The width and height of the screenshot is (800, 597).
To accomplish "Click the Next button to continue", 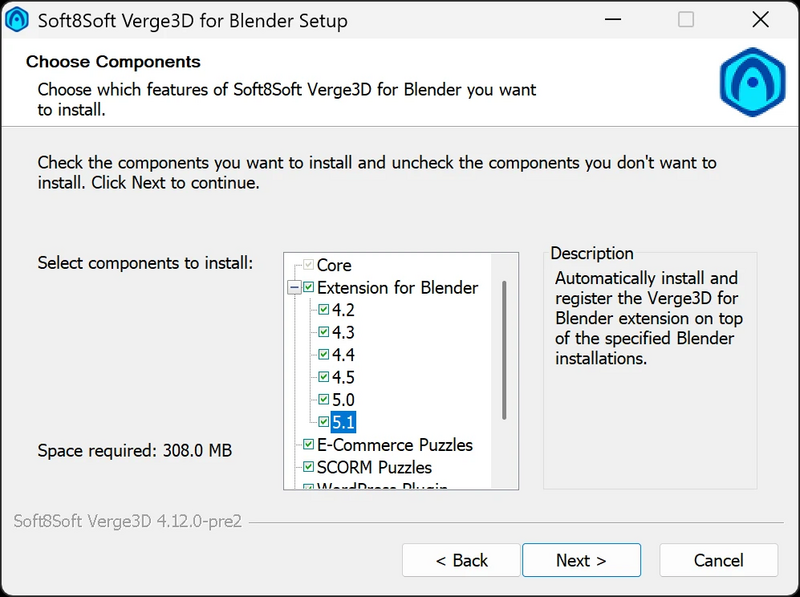I will click(581, 560).
